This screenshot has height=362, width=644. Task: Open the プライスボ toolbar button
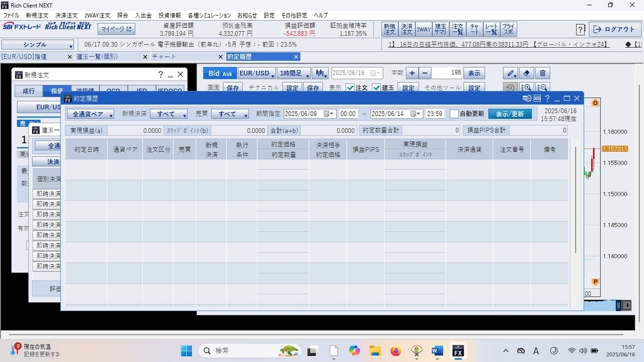[x=508, y=29]
